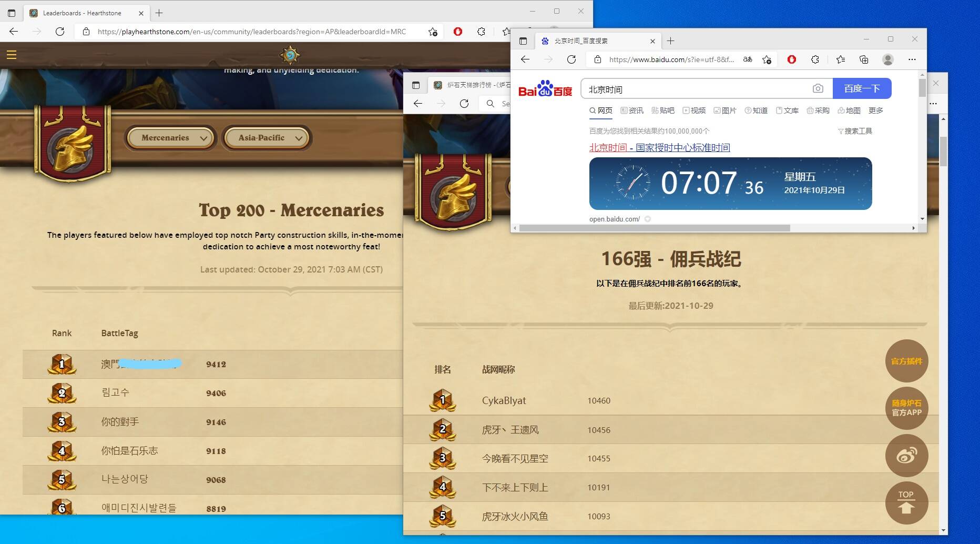Viewport: 980px width, 544px height.
Task: Open the 北京时间 国家授时中心 result link
Action: tap(659, 148)
